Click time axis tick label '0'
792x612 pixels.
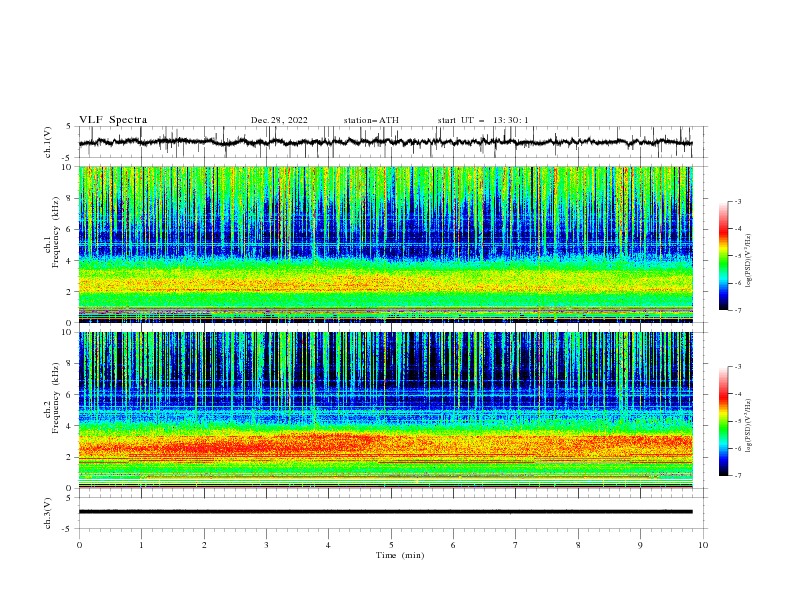point(79,545)
